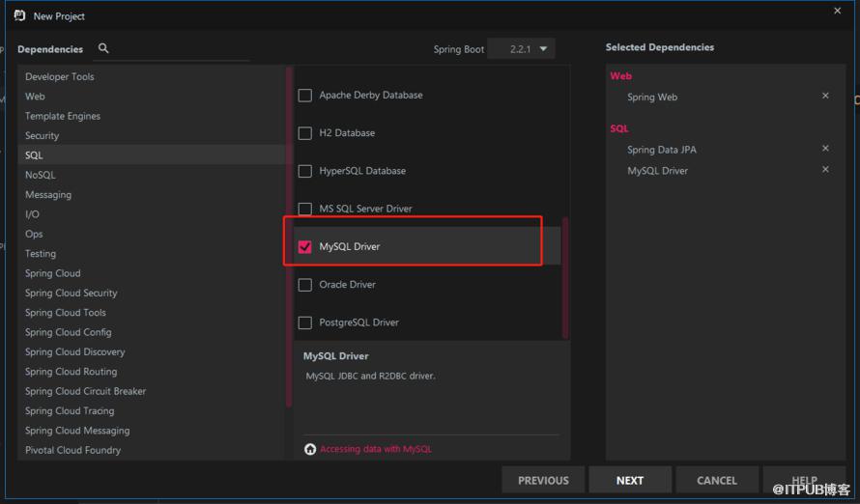Open the Template Engines category
The image size is (860, 504).
point(152,116)
